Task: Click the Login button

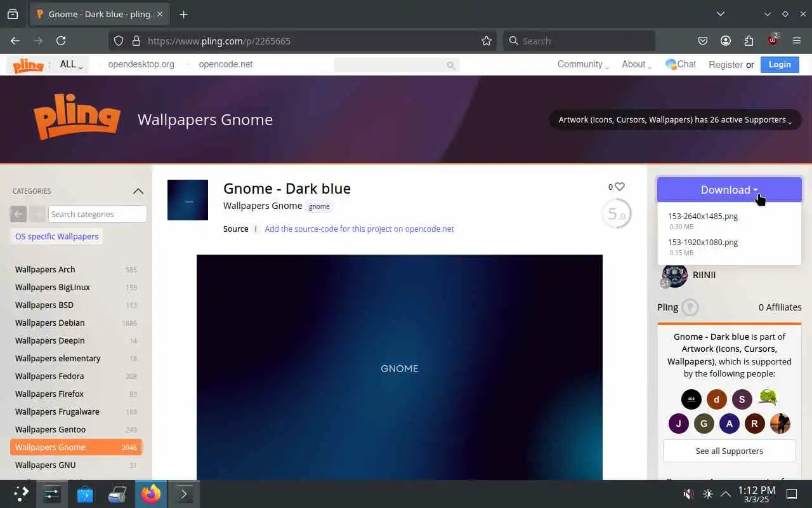Action: click(780, 64)
